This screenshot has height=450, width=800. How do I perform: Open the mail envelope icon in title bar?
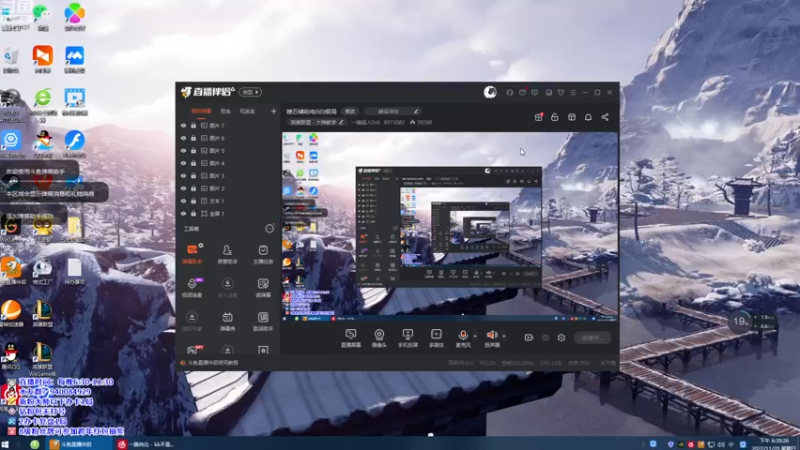tap(522, 92)
